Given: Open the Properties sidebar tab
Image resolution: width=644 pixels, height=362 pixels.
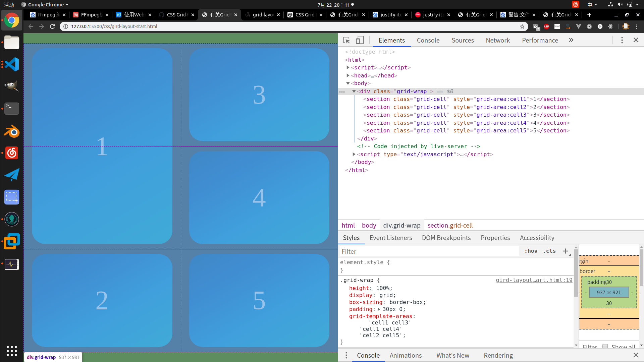Looking at the screenshot, I should point(495,238).
